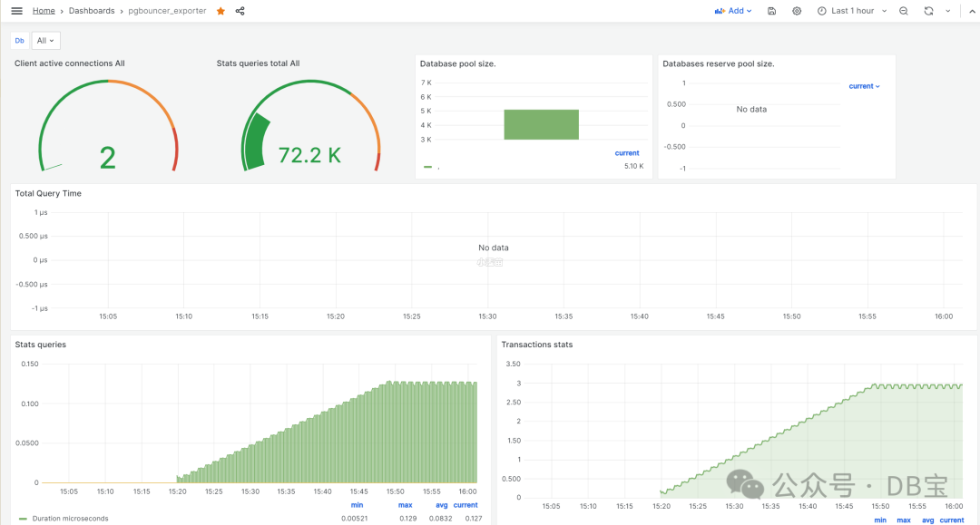Sort Stats queries legend by min
Viewport: 980px width, 525px height.
357,505
